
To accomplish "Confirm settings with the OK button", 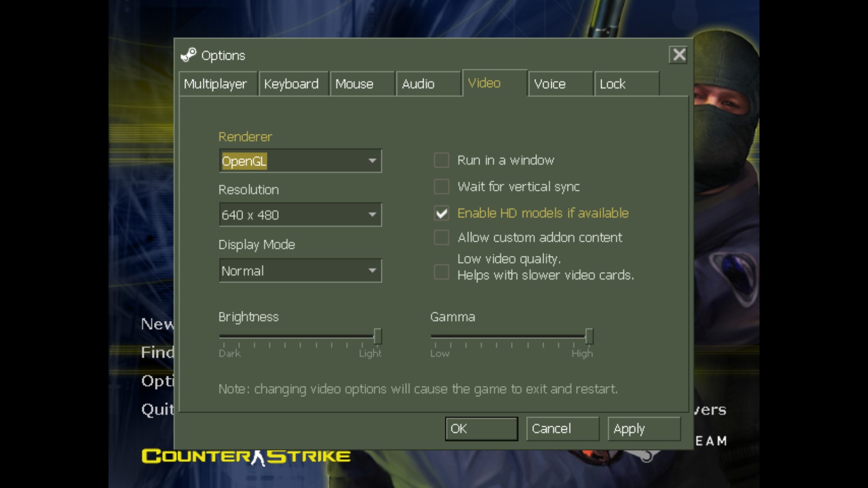I will tap(482, 429).
